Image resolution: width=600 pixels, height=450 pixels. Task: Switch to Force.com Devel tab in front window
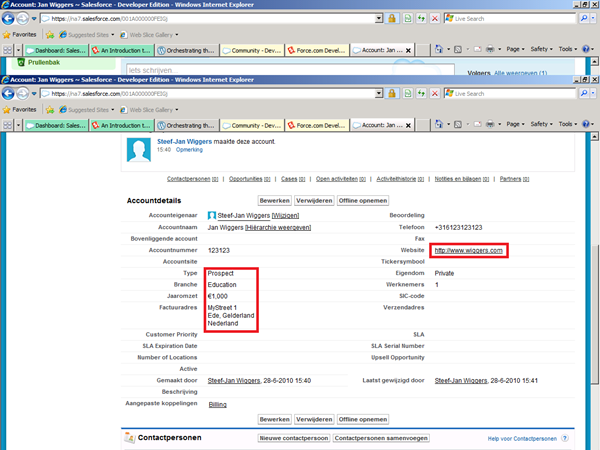[x=317, y=126]
